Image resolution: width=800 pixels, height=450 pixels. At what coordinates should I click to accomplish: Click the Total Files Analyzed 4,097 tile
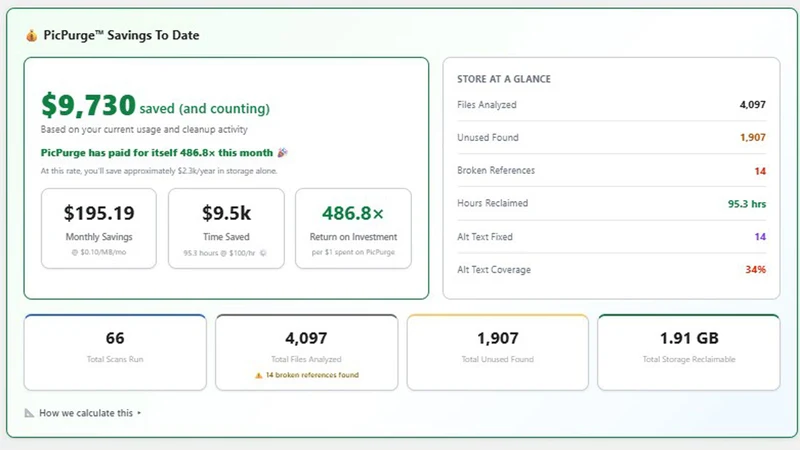[306, 353]
